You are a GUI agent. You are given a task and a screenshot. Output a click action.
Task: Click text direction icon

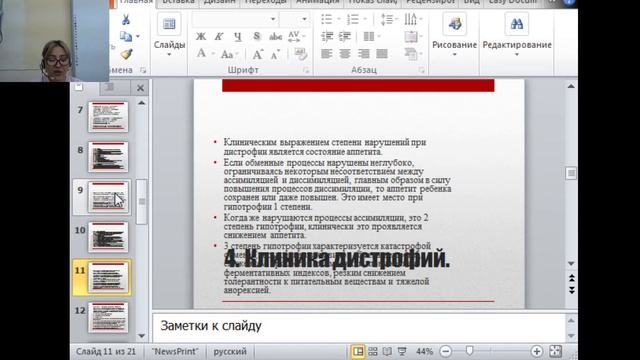[x=413, y=19]
